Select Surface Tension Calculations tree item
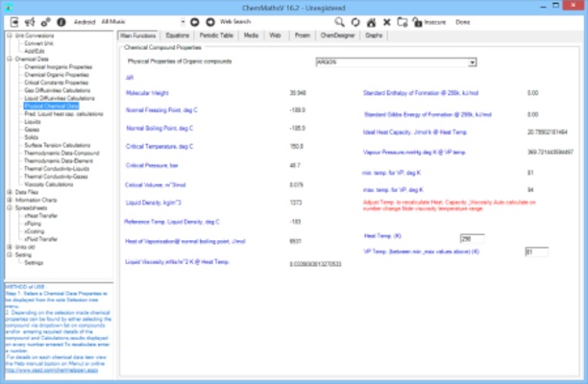This screenshot has height=384, width=588. 58,145
